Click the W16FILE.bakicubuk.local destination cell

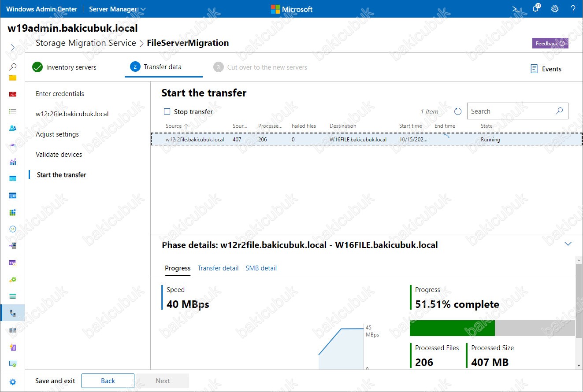358,140
